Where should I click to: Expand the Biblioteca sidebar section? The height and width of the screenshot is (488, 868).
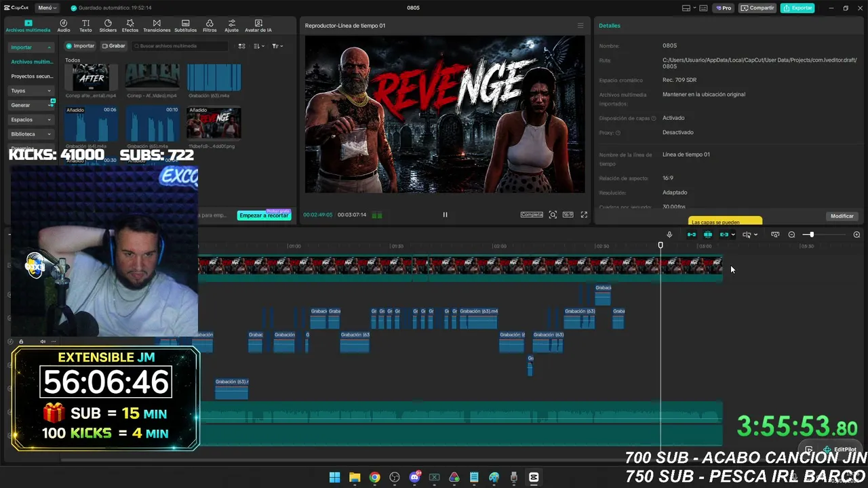[x=31, y=134]
